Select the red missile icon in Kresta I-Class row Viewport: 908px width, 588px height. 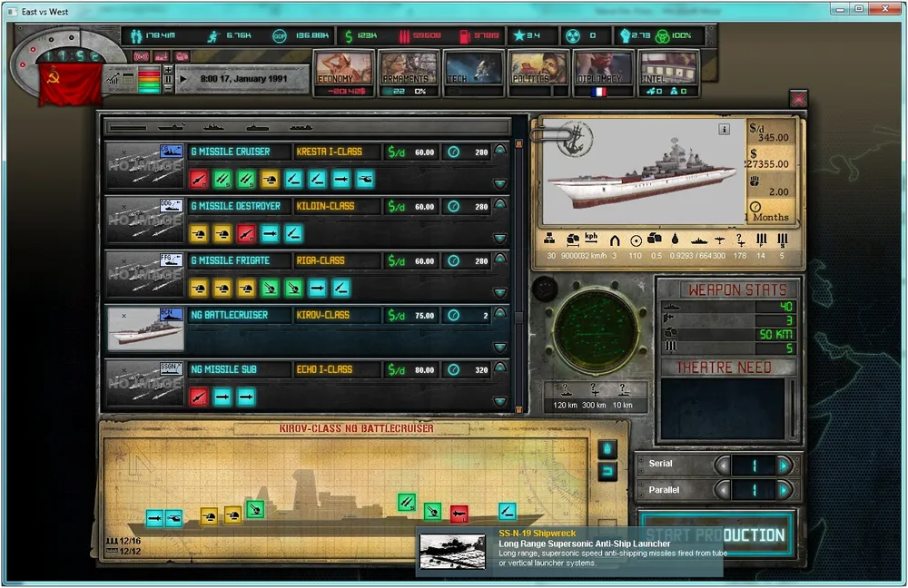(199, 180)
